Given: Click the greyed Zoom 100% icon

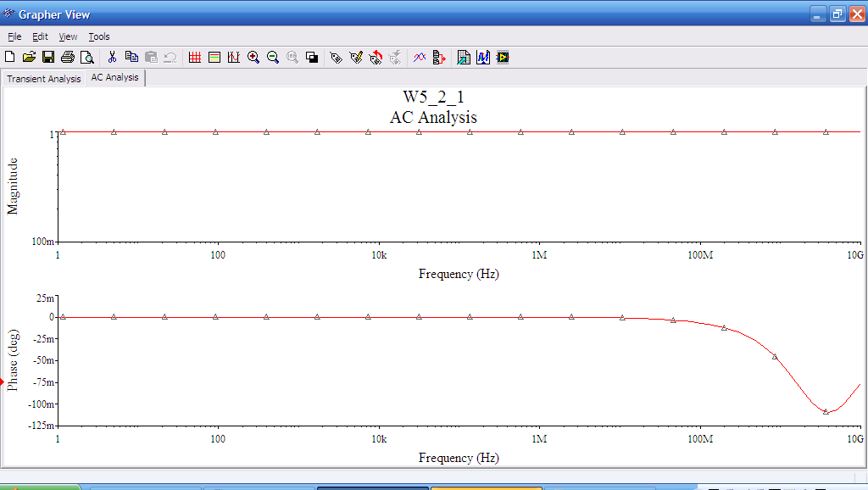Looking at the screenshot, I should (292, 57).
